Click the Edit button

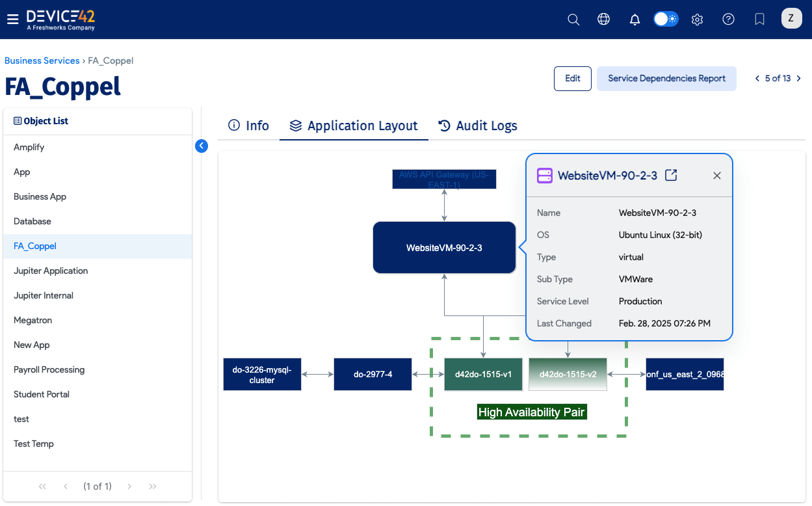click(572, 79)
